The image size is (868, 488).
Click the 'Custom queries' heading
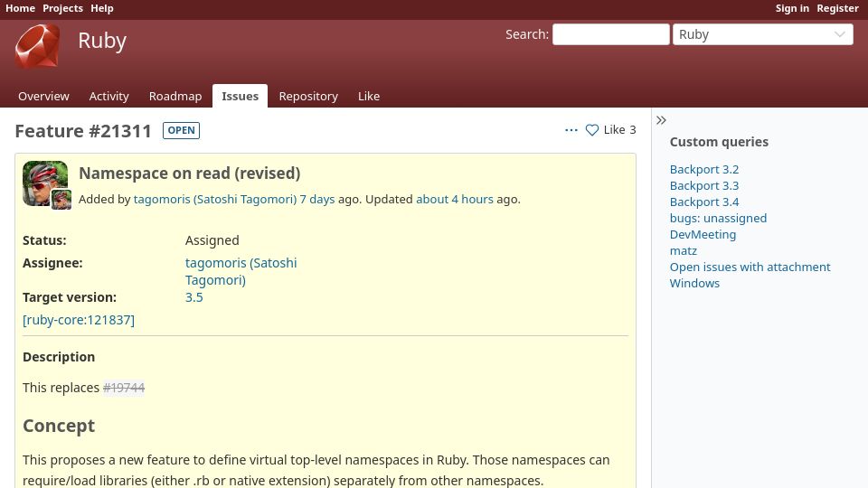pos(719,142)
